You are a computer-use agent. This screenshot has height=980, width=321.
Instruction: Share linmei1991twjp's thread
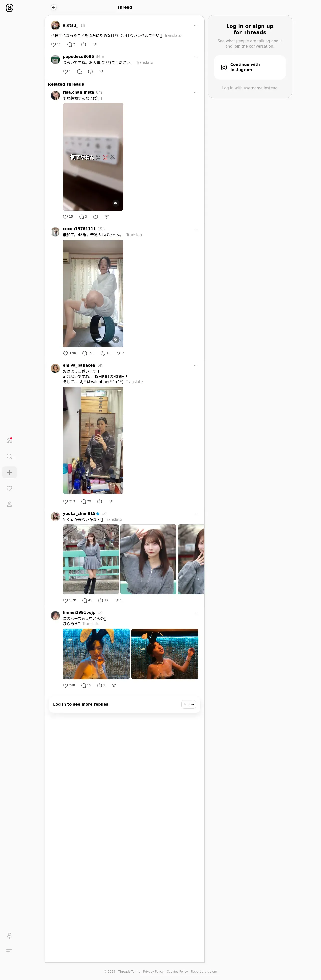click(x=114, y=686)
